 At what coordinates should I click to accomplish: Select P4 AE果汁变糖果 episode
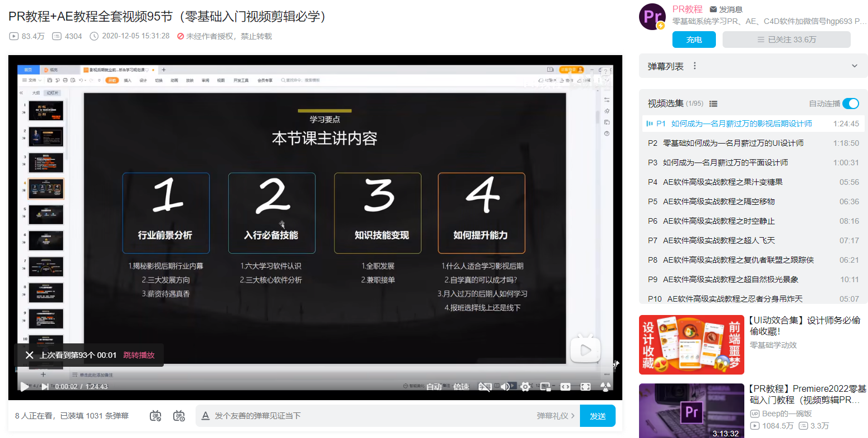753,182
